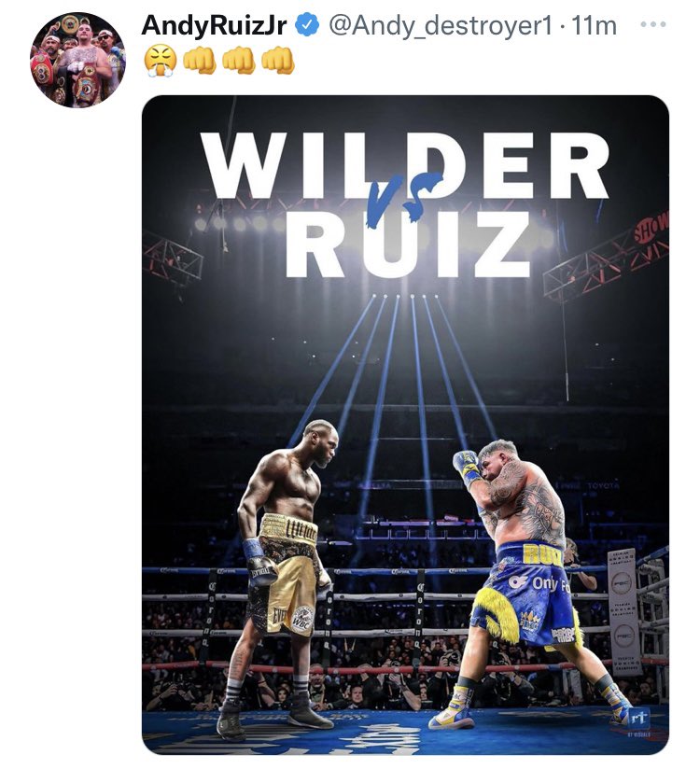Click the RUIZ headline text on poster
The height and width of the screenshot is (769, 700).
(x=408, y=244)
